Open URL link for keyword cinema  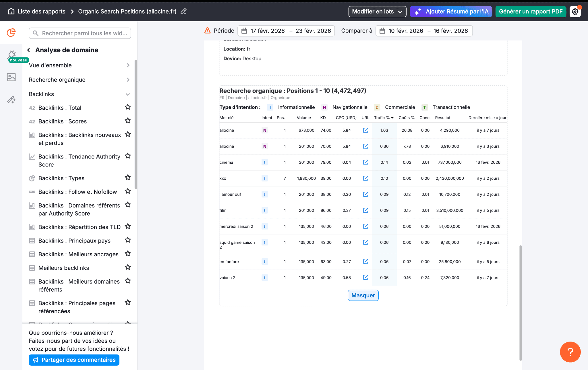[365, 162]
